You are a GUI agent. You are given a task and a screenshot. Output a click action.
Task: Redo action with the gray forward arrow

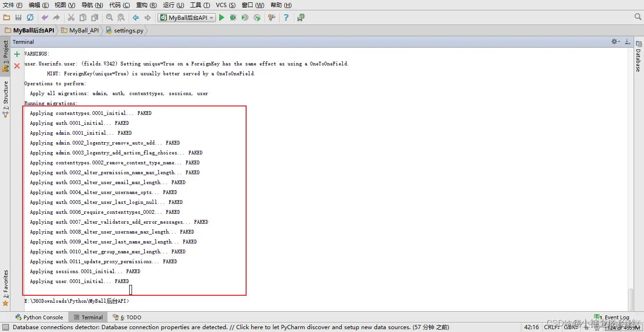click(57, 17)
